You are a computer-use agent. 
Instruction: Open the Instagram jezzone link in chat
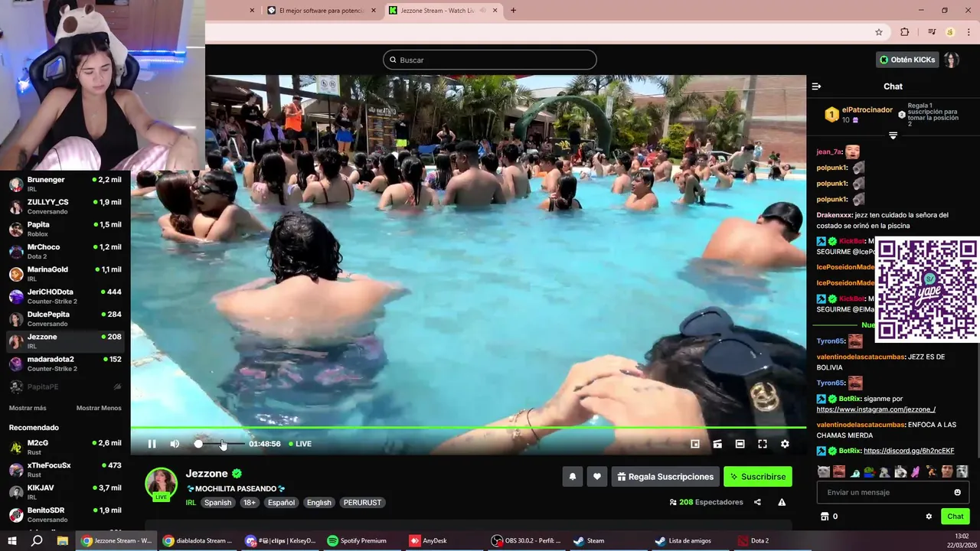pyautogui.click(x=876, y=409)
